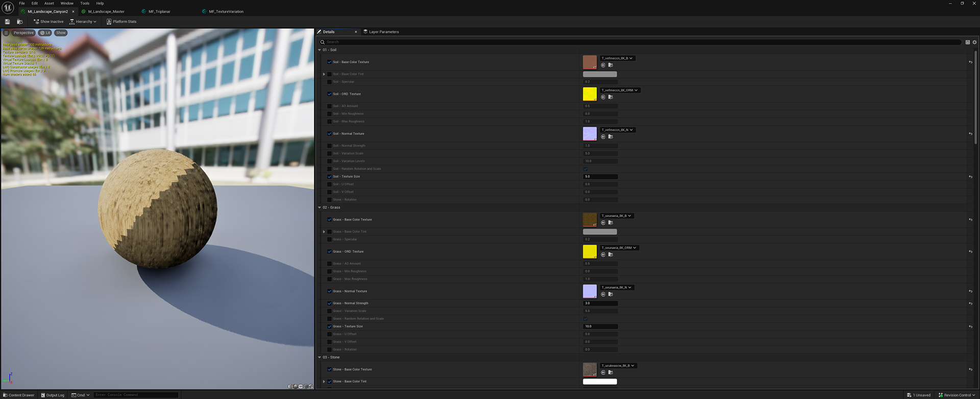Viewport: 980px width, 399px height.
Task: Uncheck Soil - Base Color Texture override
Action: [329, 62]
